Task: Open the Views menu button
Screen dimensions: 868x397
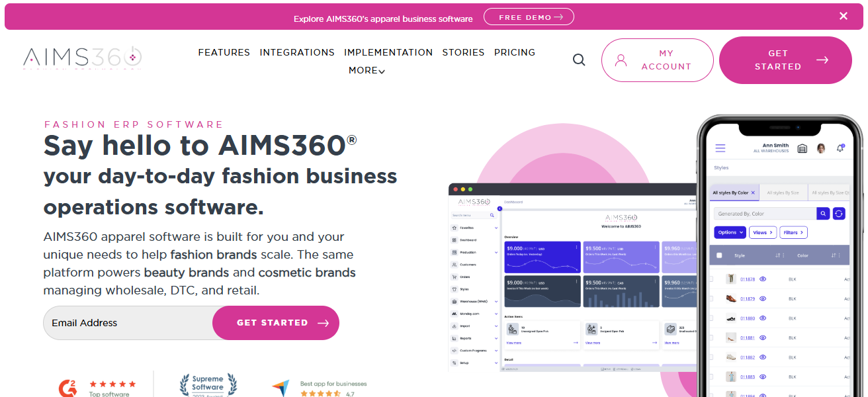Action: click(763, 232)
